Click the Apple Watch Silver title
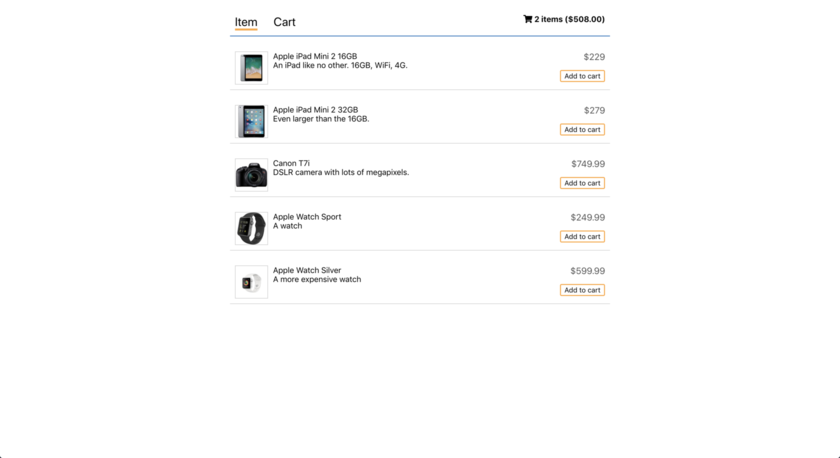 (x=307, y=270)
